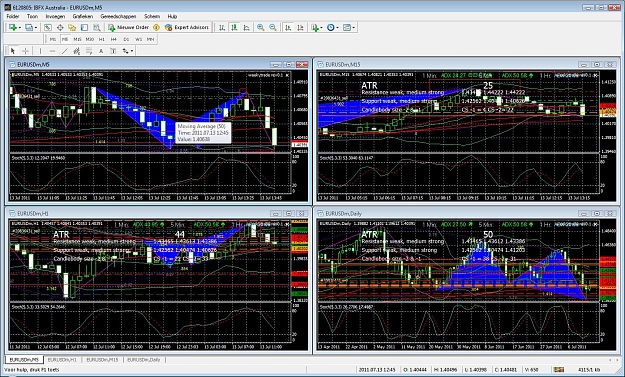
Task: Open the Profiles icon in the toolbar
Action: [29, 27]
